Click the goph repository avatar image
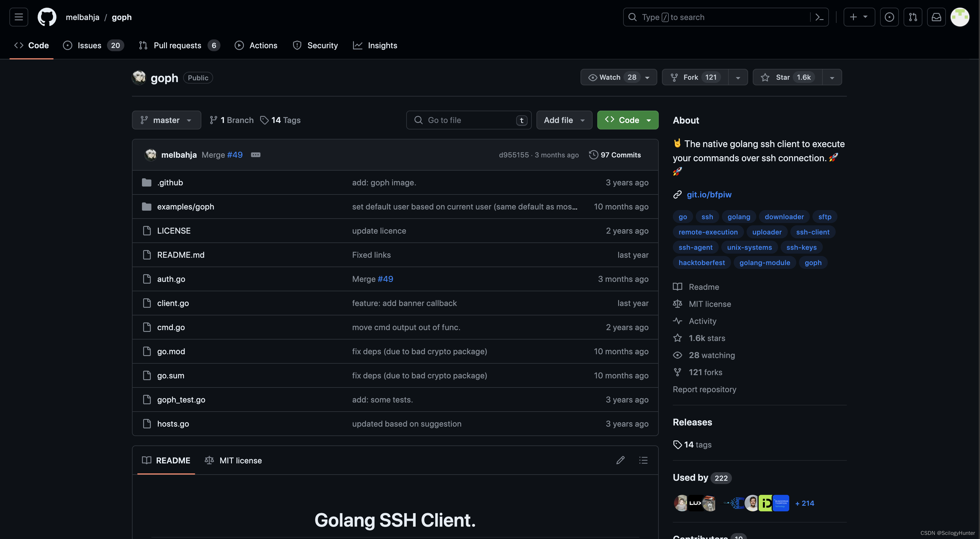This screenshot has width=980, height=539. click(x=139, y=77)
